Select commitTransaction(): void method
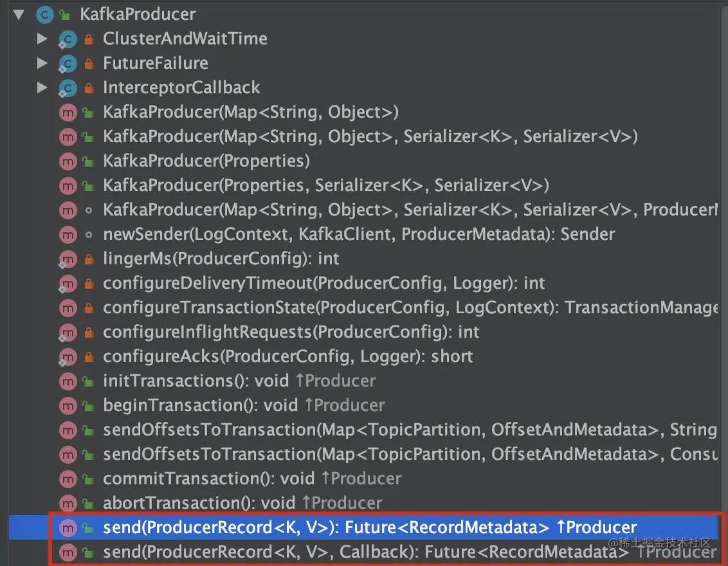728x566 pixels. click(252, 479)
